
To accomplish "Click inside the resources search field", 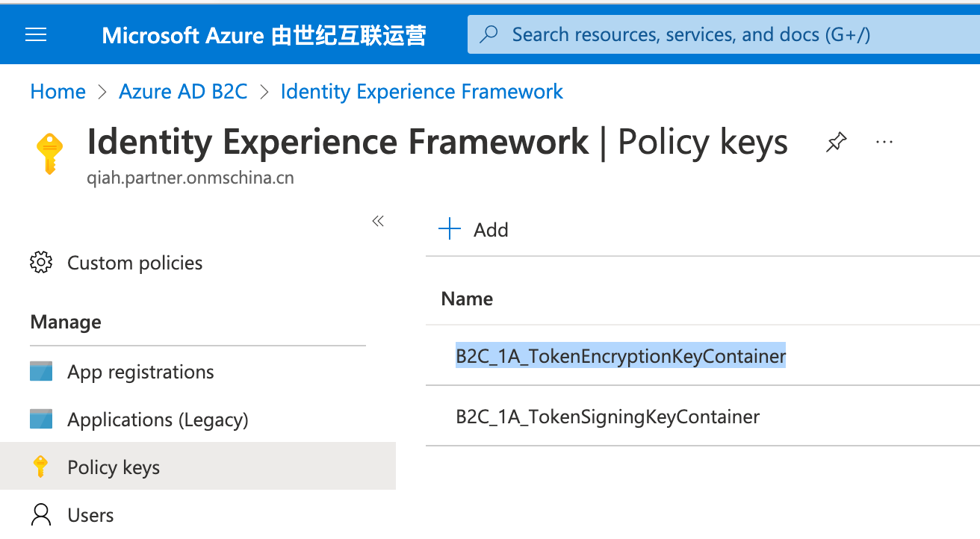I will click(x=672, y=34).
